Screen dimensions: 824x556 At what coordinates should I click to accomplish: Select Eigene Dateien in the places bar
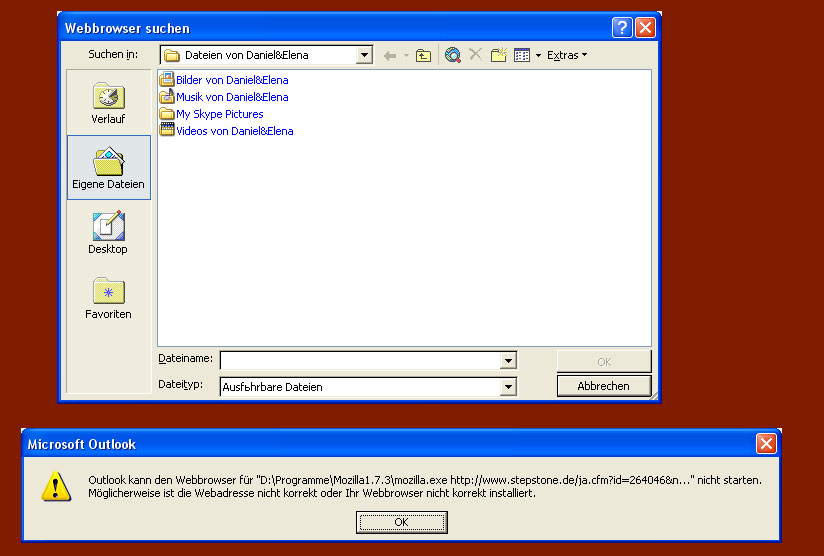[108, 168]
